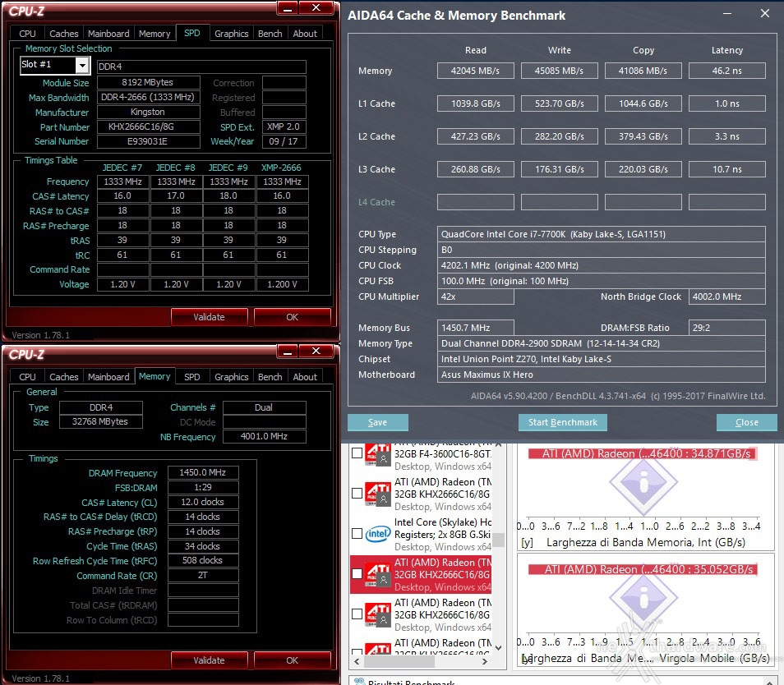
Task: Click the AIDA64 Close button
Action: 746,422
